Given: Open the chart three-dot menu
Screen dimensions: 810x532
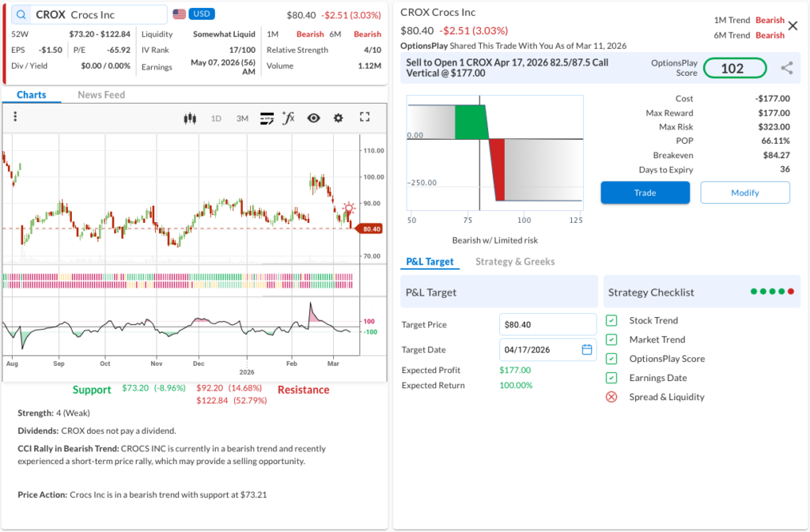Looking at the screenshot, I should coord(15,118).
